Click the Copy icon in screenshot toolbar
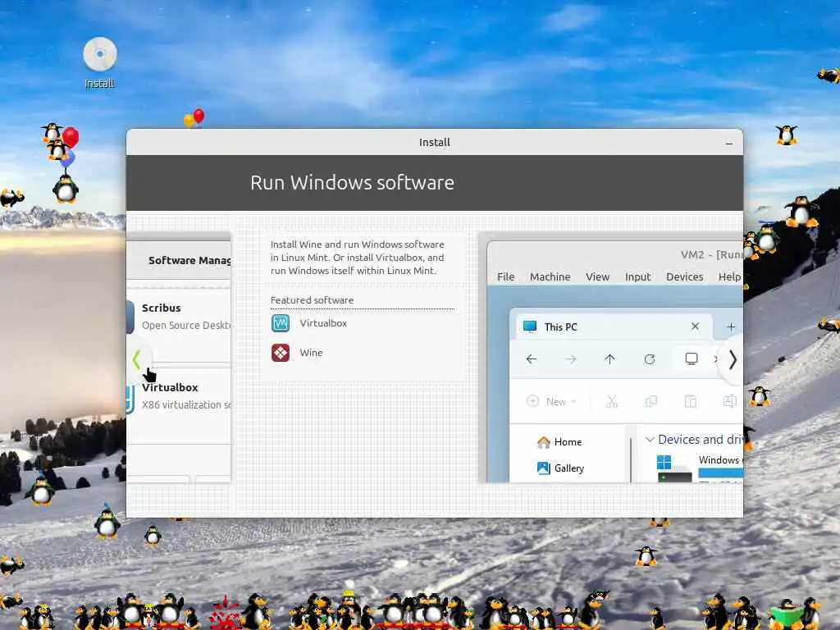 pyautogui.click(x=651, y=401)
